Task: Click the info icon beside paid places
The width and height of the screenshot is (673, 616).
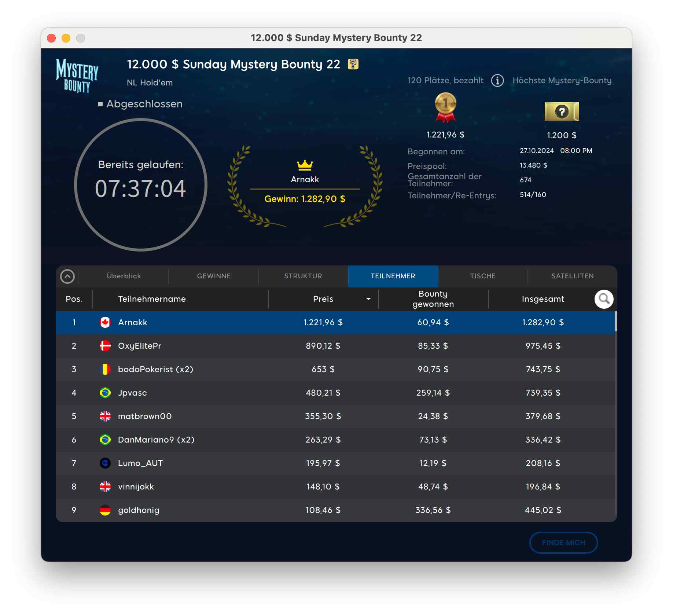Action: (497, 80)
